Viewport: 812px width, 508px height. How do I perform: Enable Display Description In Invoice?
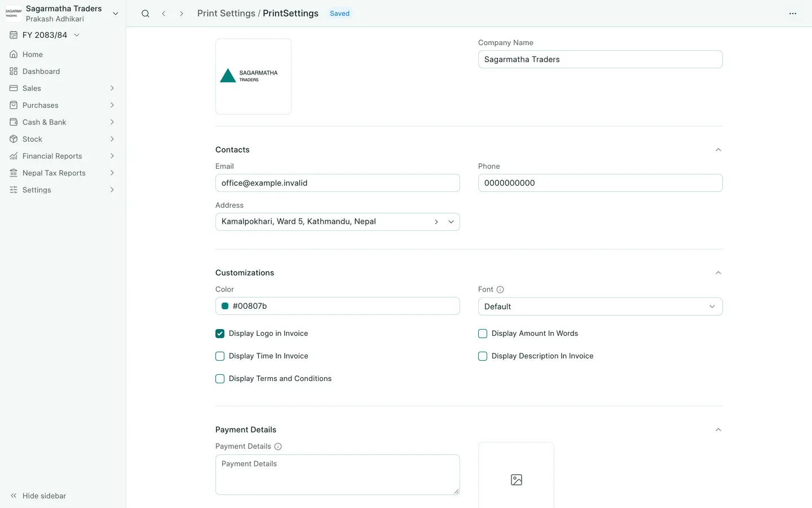tap(483, 356)
